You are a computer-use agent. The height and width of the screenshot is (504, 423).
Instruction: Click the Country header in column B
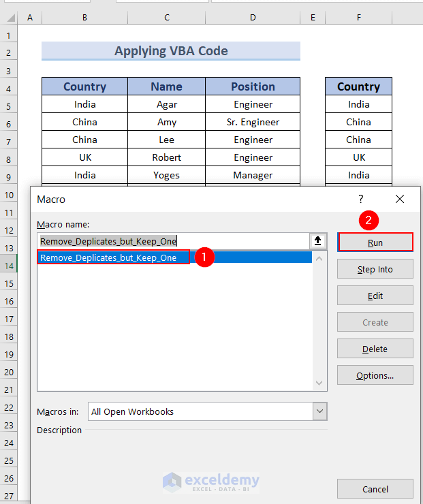[x=84, y=86]
